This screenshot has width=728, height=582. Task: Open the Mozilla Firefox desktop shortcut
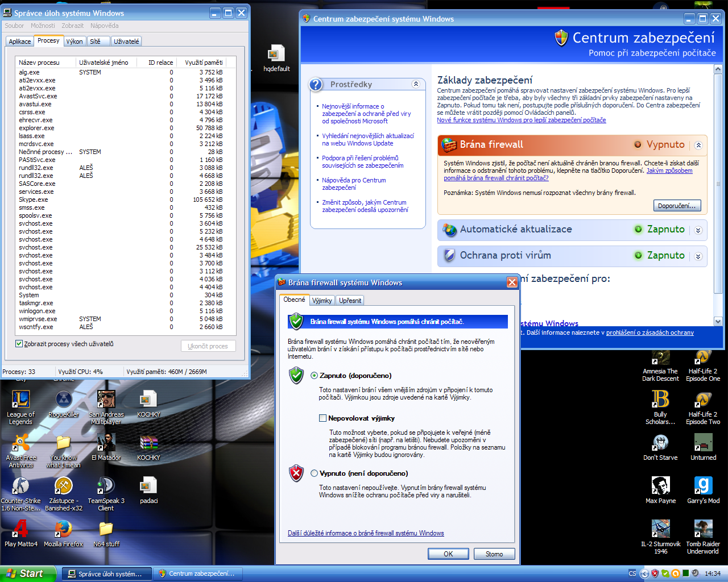coord(63,529)
